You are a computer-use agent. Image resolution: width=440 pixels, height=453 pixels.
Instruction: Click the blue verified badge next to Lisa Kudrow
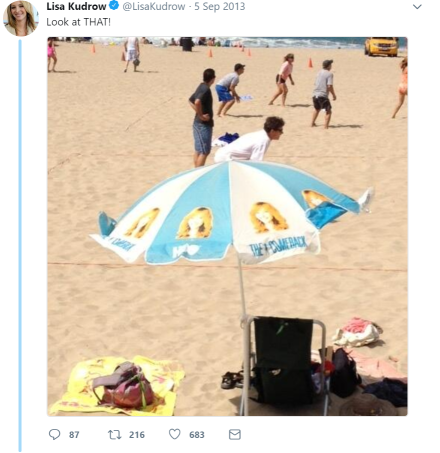114,6
